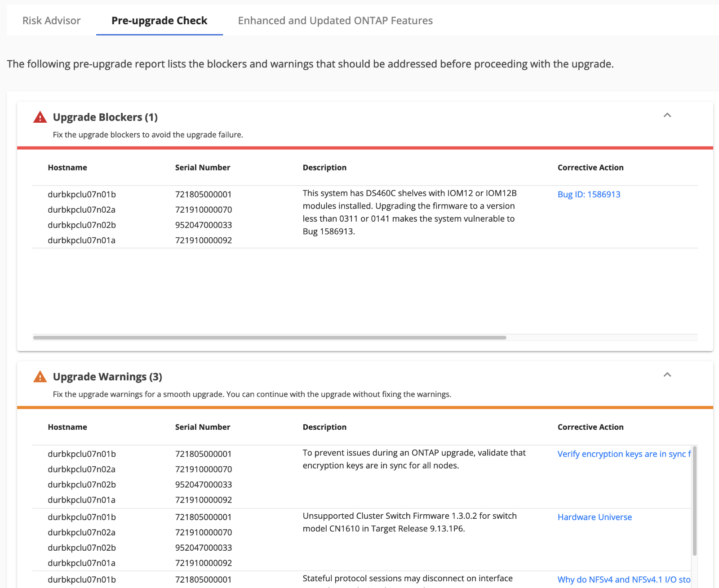The height and width of the screenshot is (588, 719).
Task: Click the warnings Description column header
Action: pos(324,427)
